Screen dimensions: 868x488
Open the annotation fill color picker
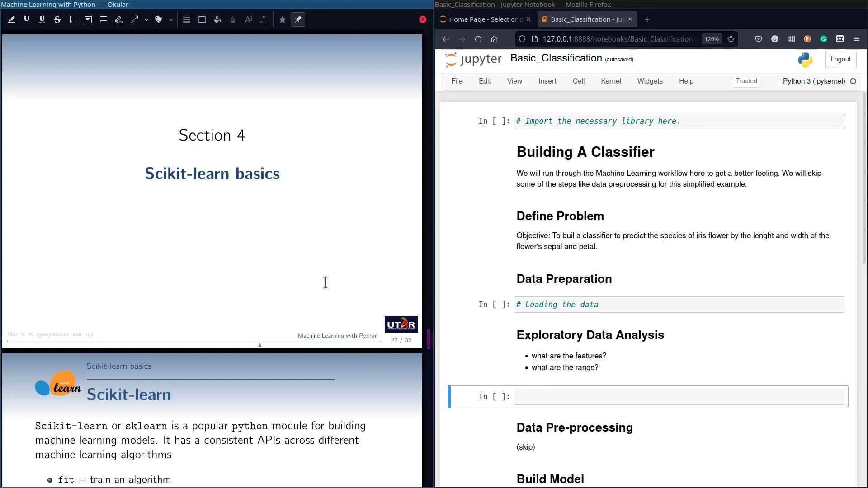(217, 19)
